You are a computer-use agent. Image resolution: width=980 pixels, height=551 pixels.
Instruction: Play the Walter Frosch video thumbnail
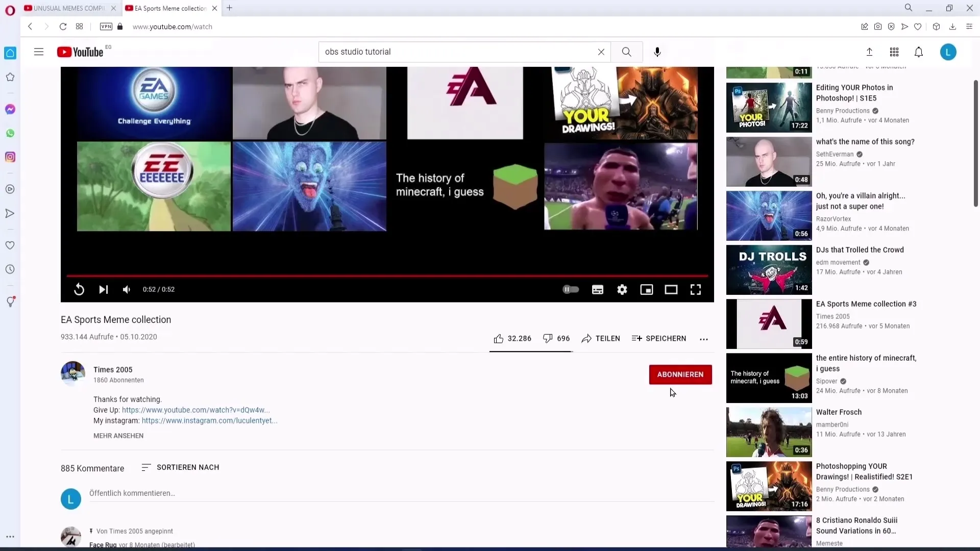[769, 432]
